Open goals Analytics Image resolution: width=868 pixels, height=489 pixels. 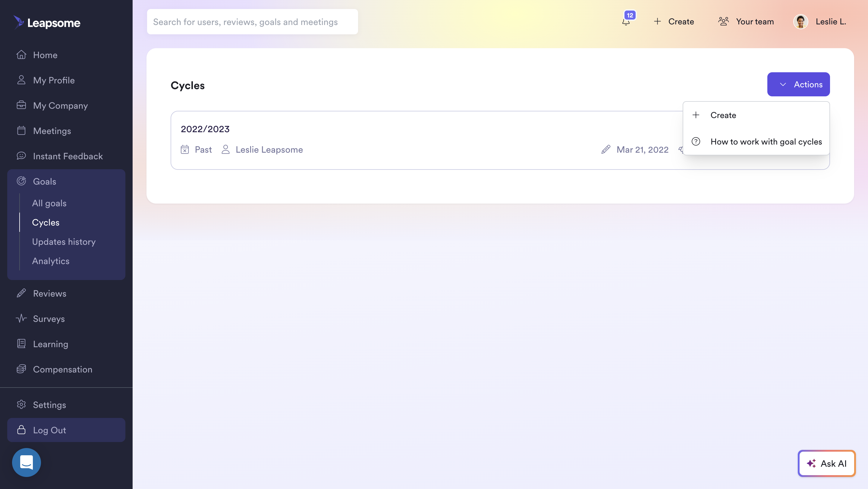pos(51,260)
